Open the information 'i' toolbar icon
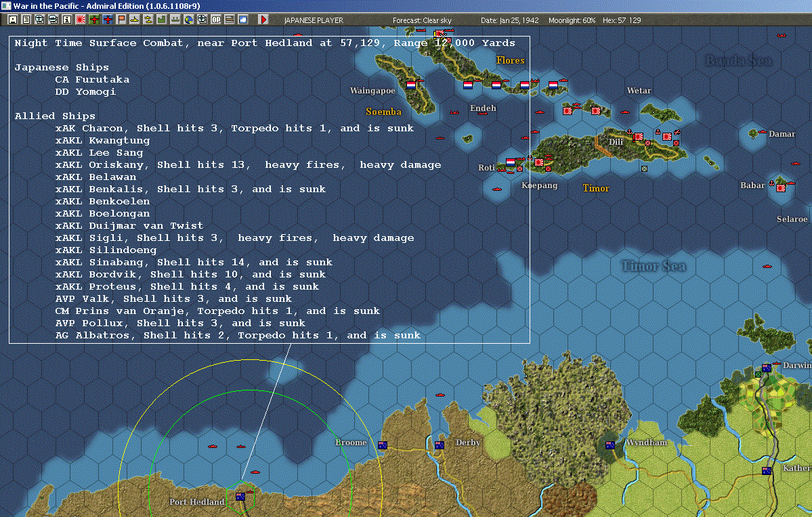The width and height of the screenshot is (812, 517). 67,20
